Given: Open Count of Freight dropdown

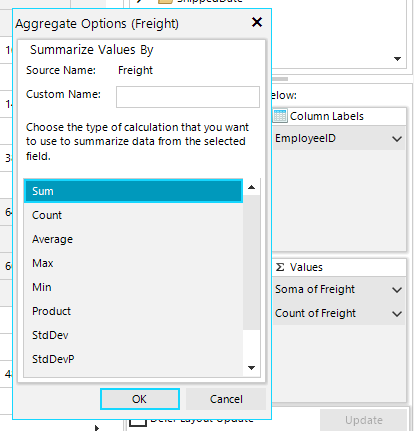Looking at the screenshot, I should click(397, 314).
